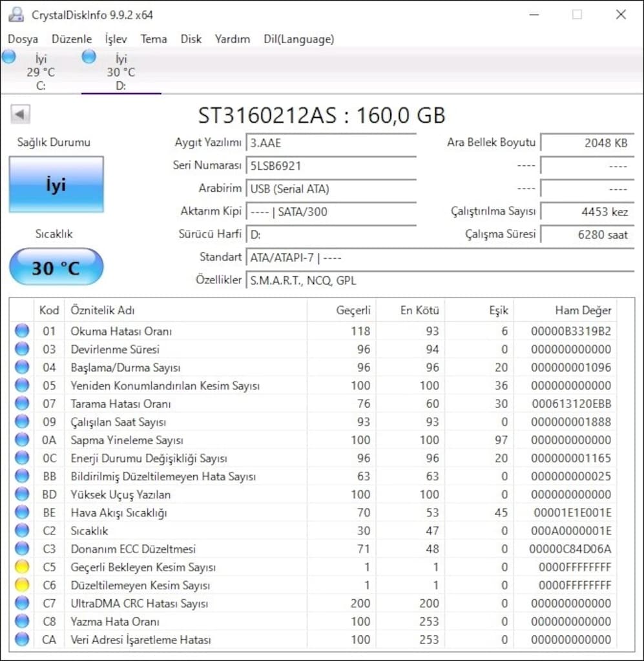Click blue status icon for Okuma Hatası Oranı
Image resolution: width=644 pixels, height=661 pixels.
pyautogui.click(x=22, y=331)
